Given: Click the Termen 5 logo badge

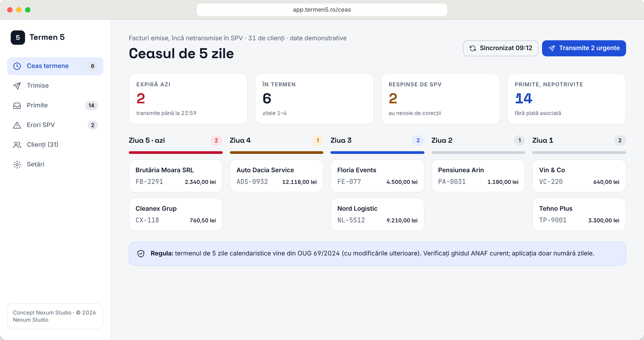Looking at the screenshot, I should point(18,38).
